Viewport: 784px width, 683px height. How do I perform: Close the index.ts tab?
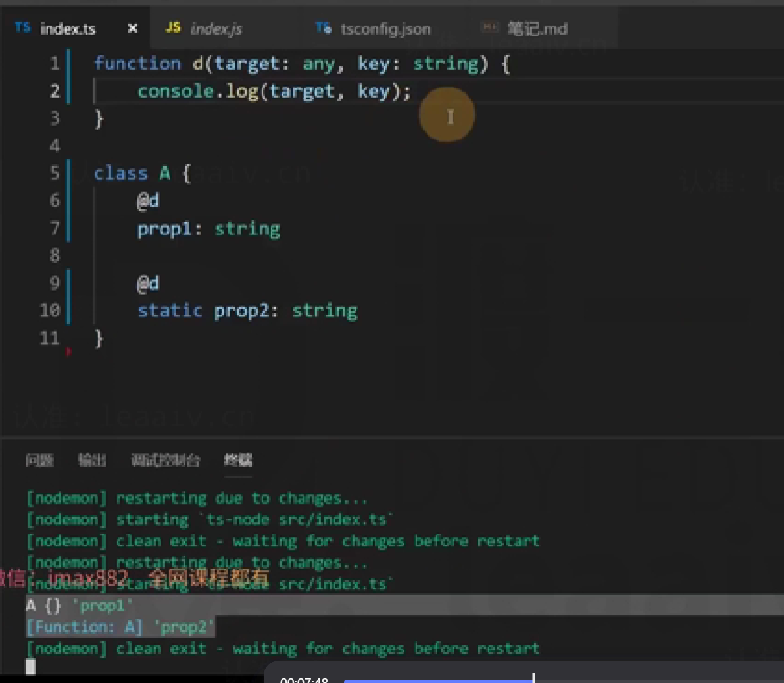coord(132,28)
